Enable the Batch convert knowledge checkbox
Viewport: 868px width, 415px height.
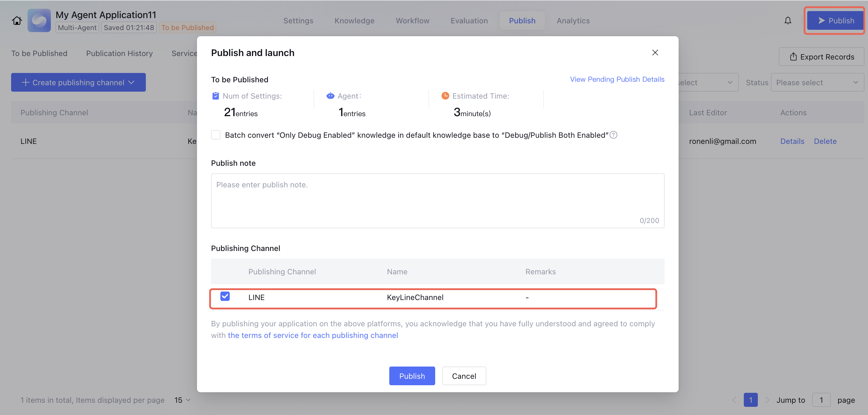[216, 135]
